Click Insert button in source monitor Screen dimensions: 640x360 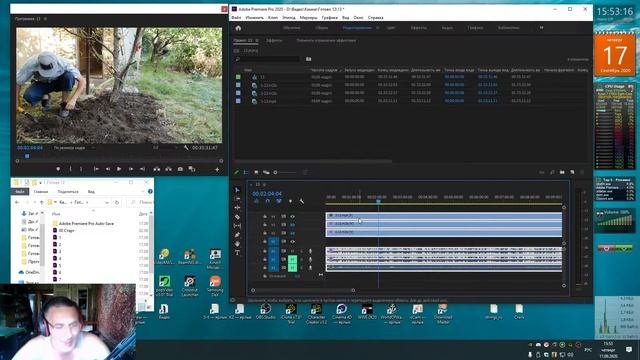pyautogui.click(x=157, y=169)
